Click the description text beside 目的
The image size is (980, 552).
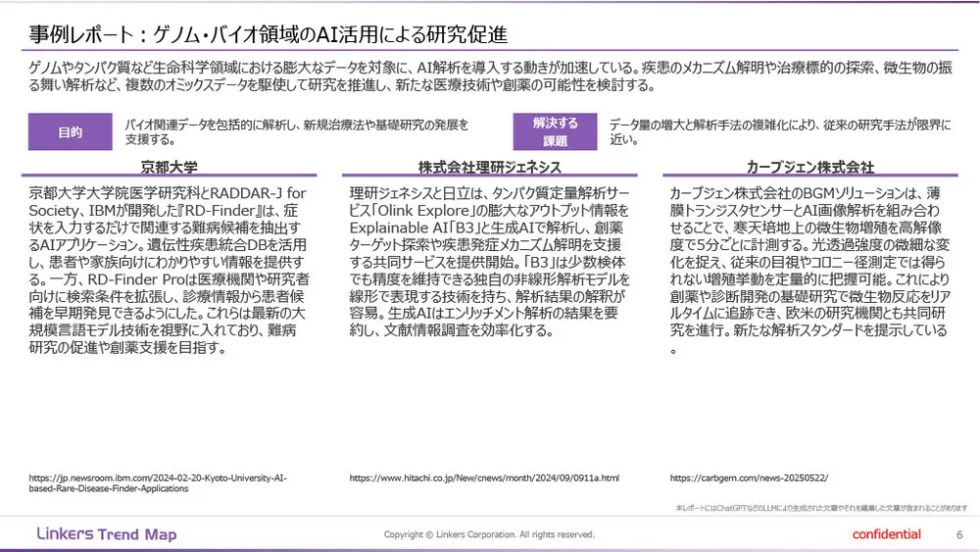pyautogui.click(x=298, y=132)
